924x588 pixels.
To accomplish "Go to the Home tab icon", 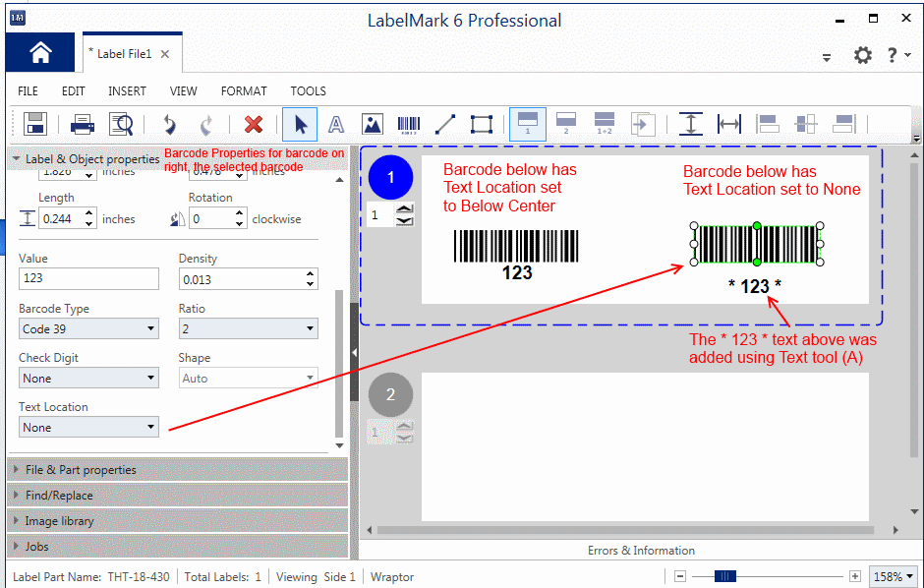I will (x=40, y=52).
